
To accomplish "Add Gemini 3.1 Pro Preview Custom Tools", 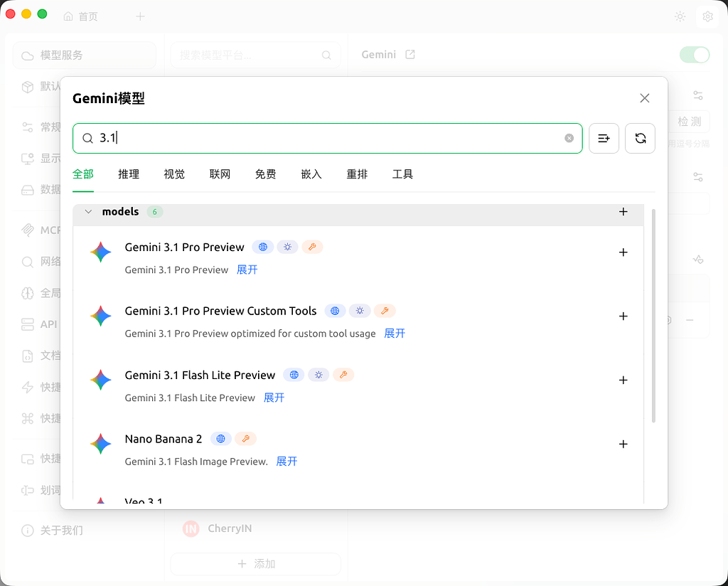I will coord(623,316).
